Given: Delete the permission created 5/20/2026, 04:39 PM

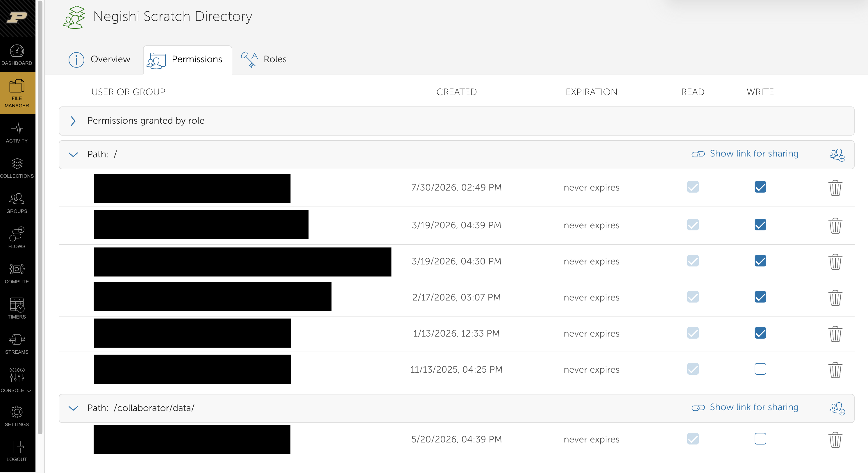Looking at the screenshot, I should 835,440.
